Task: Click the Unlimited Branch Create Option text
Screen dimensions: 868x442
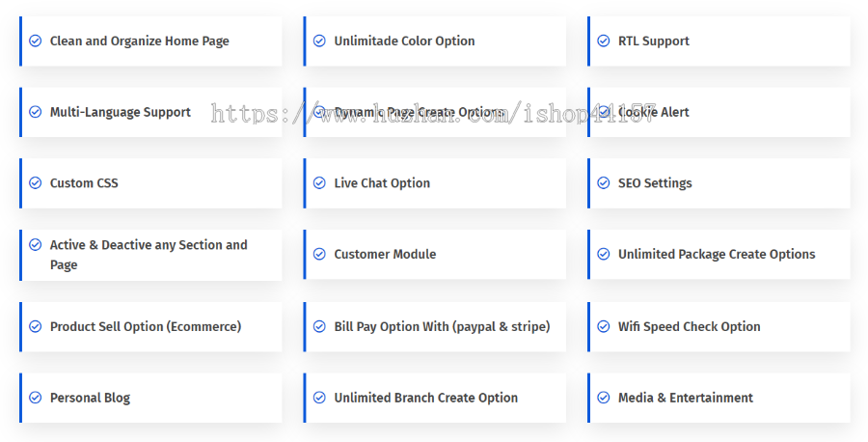Action: [425, 398]
